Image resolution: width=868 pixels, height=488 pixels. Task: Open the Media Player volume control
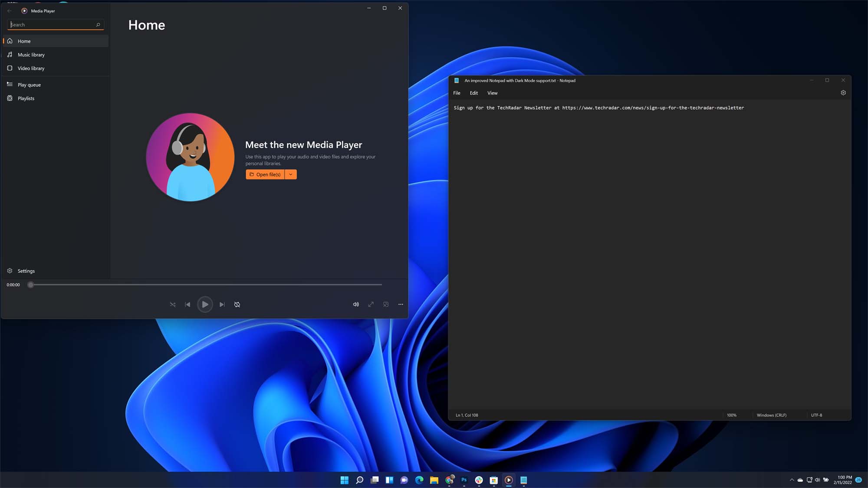tap(356, 305)
